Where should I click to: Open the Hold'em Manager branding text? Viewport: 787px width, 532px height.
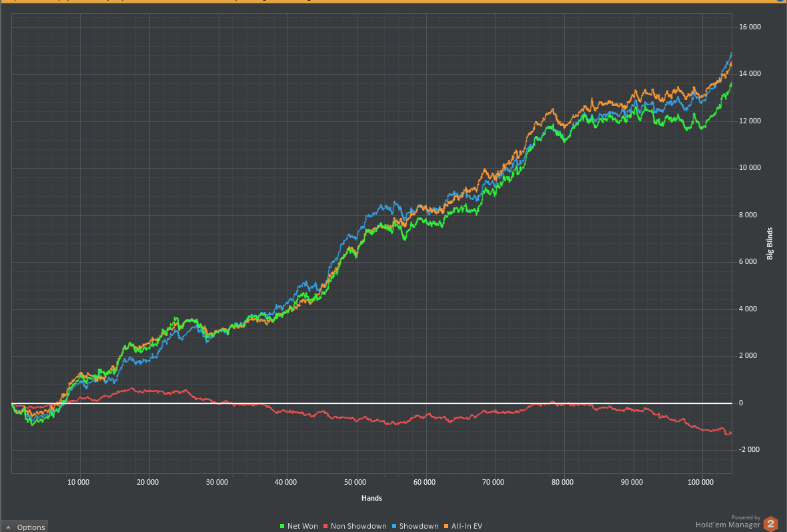[x=727, y=525]
